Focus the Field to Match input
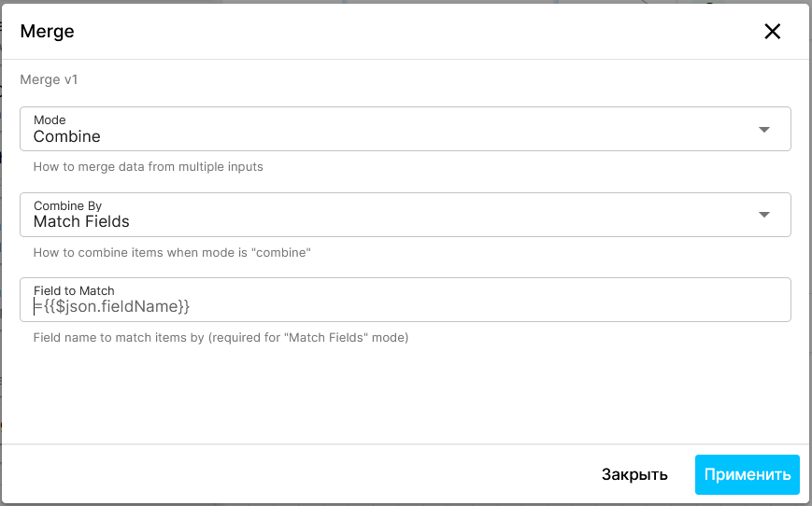Image resolution: width=812 pixels, height=506 pixels. (406, 300)
